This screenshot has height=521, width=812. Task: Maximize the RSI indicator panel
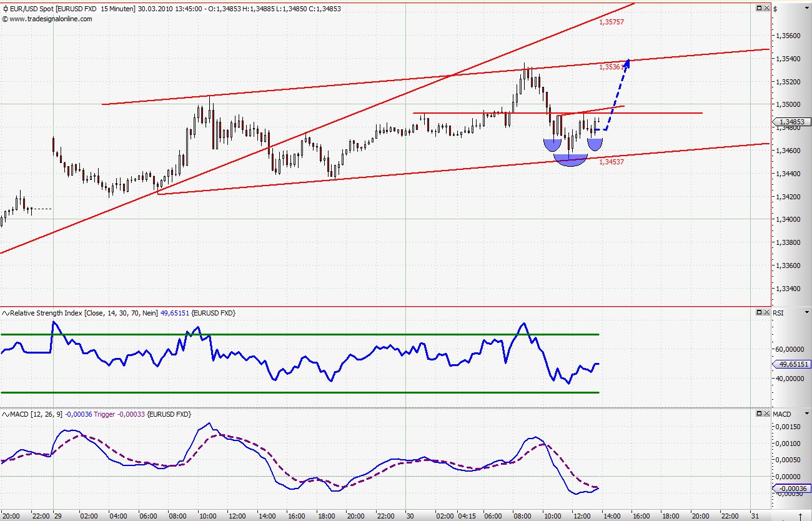tap(760, 312)
